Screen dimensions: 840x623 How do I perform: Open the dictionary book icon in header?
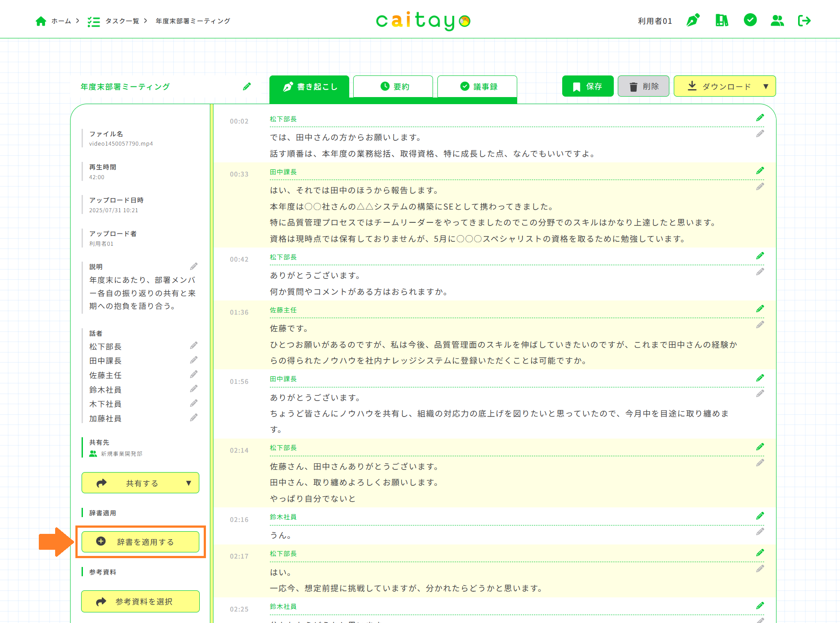(x=721, y=20)
